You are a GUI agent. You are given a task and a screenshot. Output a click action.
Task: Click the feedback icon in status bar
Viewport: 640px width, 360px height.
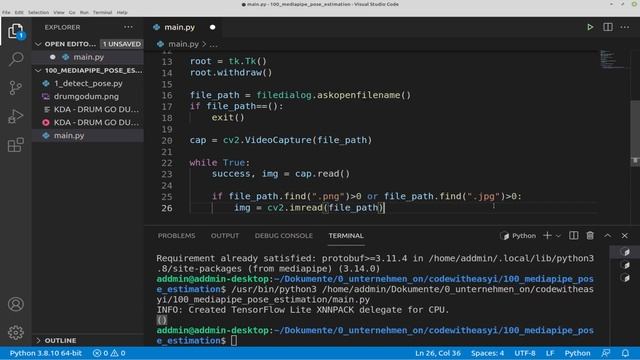(x=606, y=353)
